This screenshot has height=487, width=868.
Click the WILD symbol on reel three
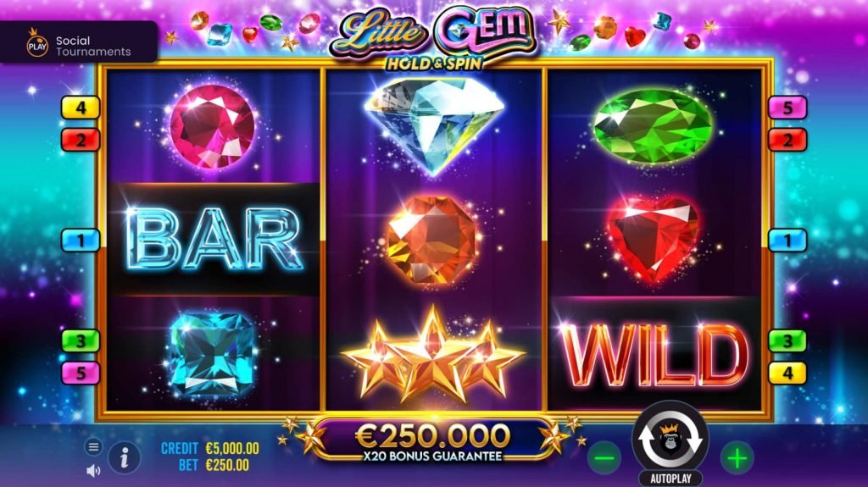coord(654,354)
